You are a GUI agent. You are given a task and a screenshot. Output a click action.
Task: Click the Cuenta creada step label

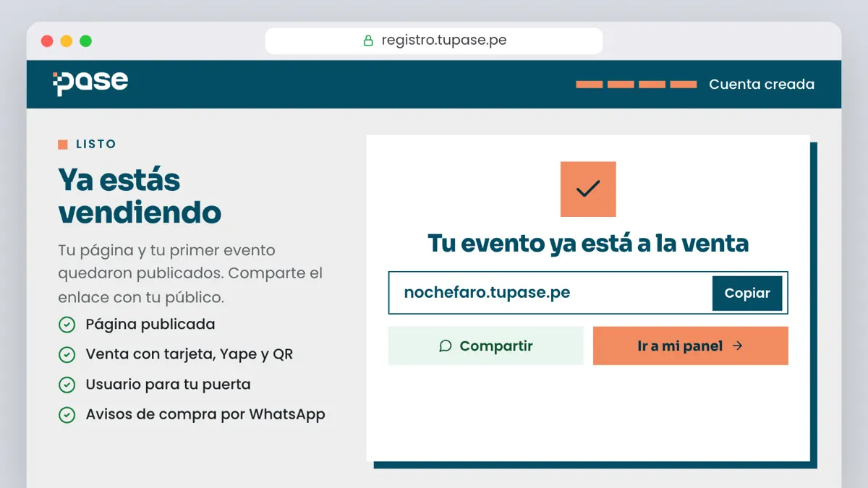tap(762, 85)
